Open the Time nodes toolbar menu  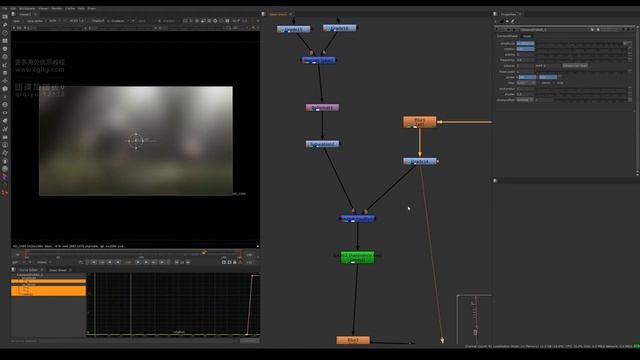click(5, 33)
